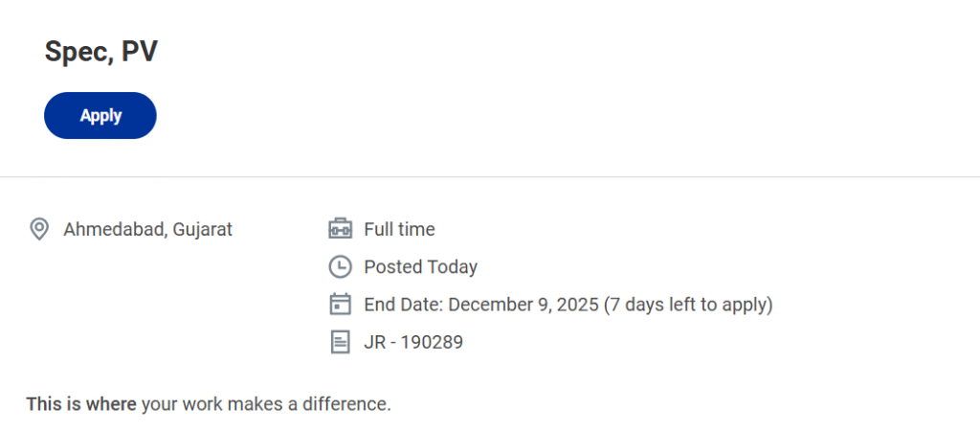This screenshot has height=432, width=980.
Task: Click the requisition number 190289
Action: click(x=433, y=342)
